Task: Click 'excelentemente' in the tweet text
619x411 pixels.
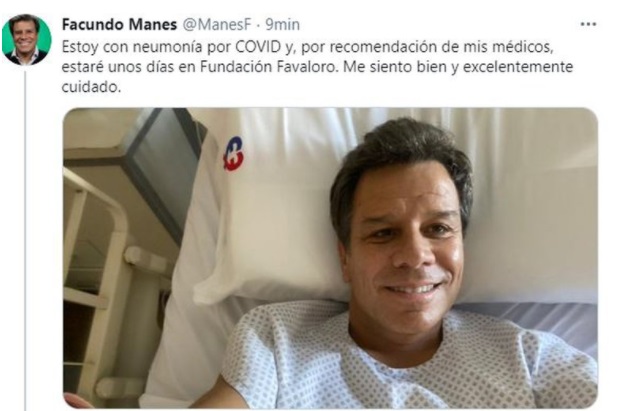Action: pos(518,67)
